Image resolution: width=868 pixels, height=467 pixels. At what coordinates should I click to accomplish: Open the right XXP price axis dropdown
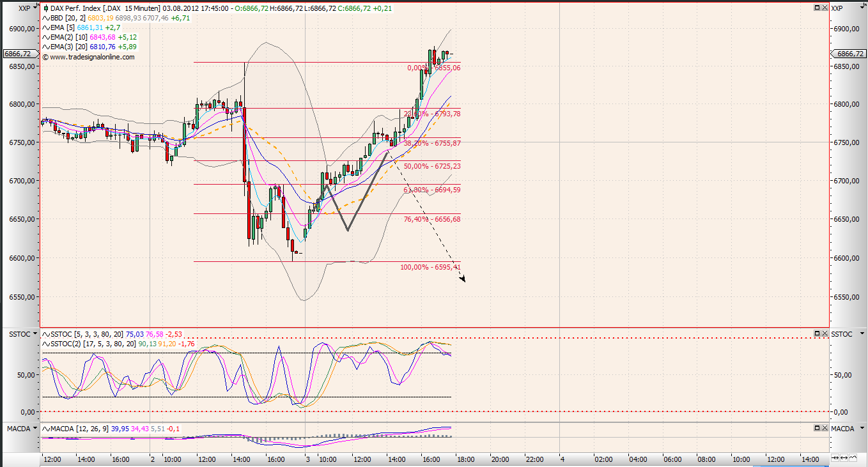pyautogui.click(x=862, y=8)
